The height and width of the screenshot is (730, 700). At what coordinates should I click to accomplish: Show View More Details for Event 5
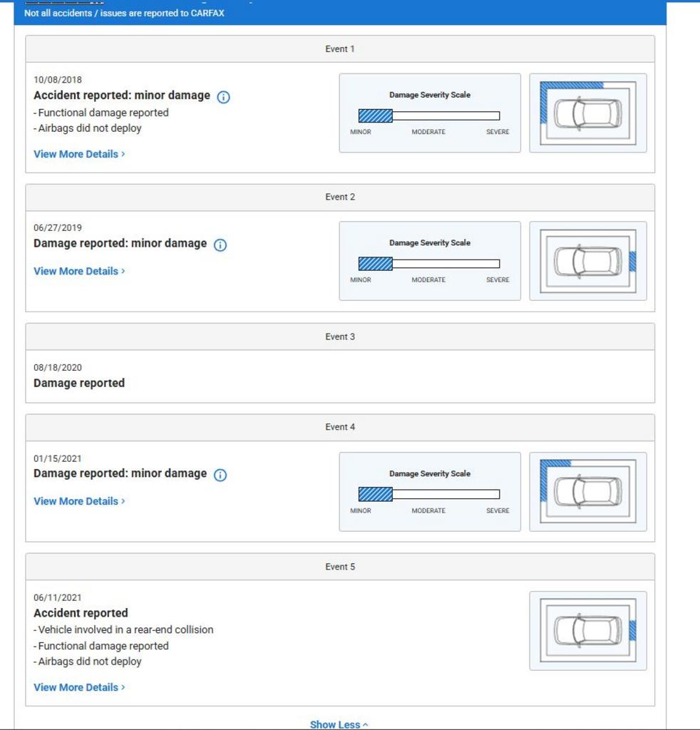click(x=79, y=687)
